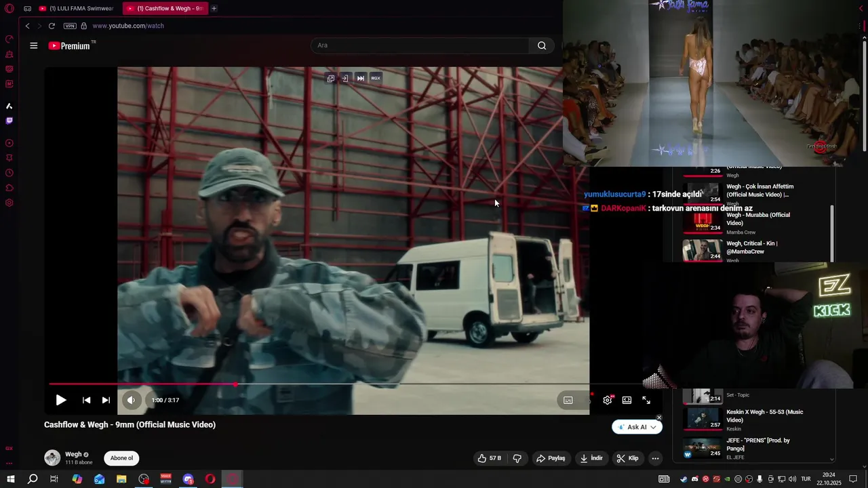This screenshot has width=868, height=488.
Task: Open the GX Cleaner icon in sidebar
Action: click(x=9, y=54)
